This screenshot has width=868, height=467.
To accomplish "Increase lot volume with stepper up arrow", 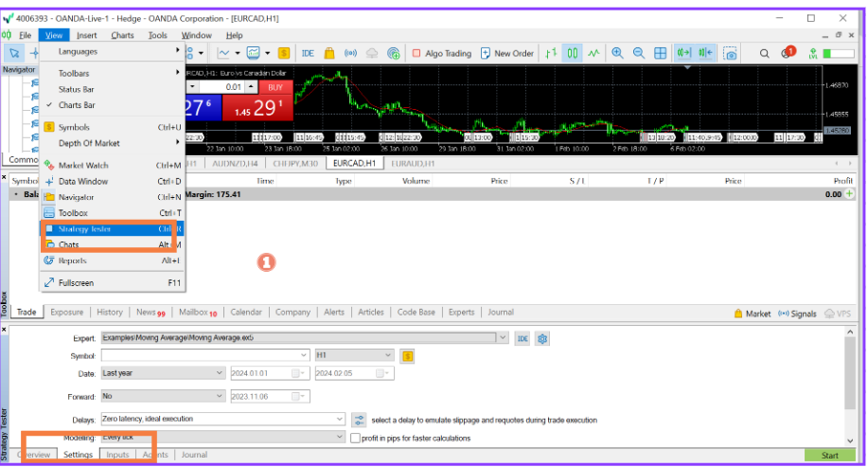I will [x=251, y=87].
